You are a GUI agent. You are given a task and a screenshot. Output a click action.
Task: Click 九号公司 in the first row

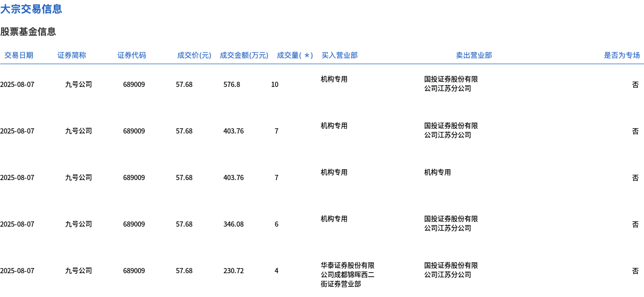point(79,84)
